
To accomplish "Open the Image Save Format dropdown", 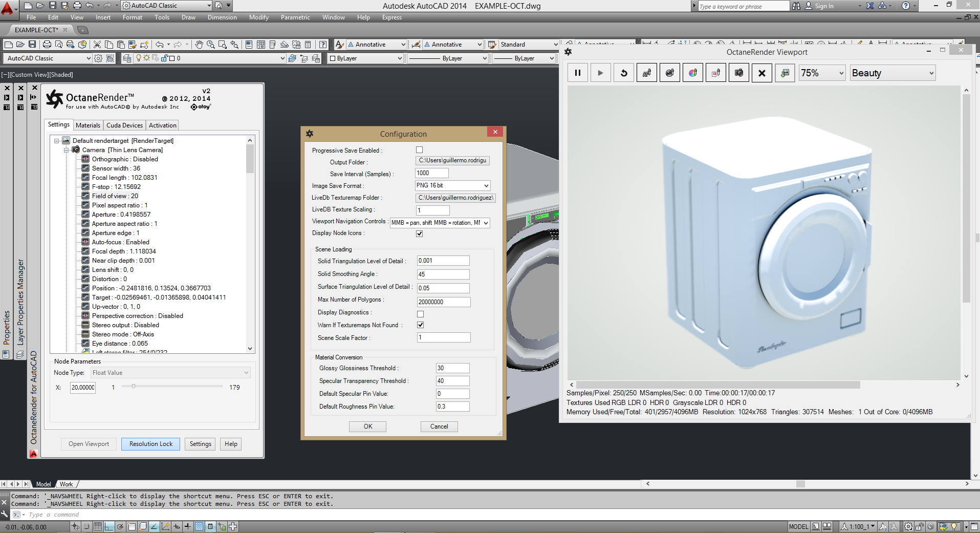I will (x=452, y=185).
